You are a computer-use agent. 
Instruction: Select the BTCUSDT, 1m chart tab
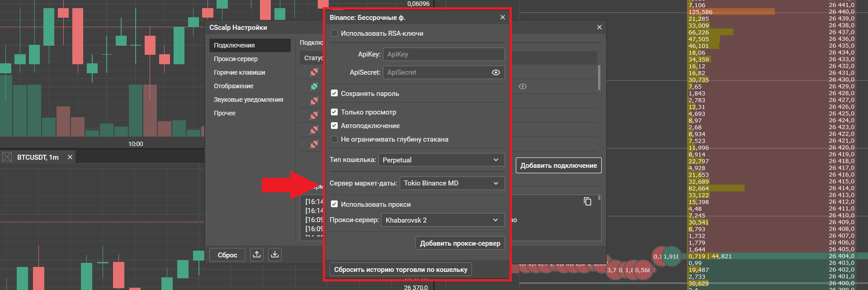point(38,157)
